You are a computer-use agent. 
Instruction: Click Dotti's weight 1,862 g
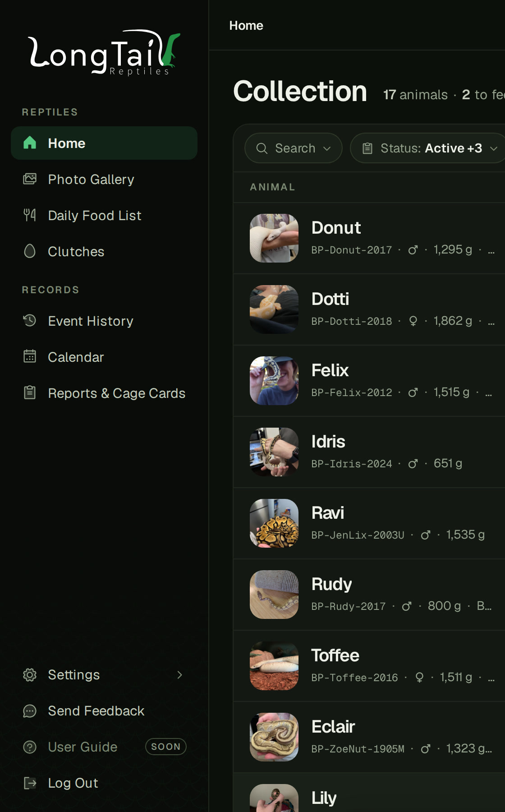tap(453, 321)
